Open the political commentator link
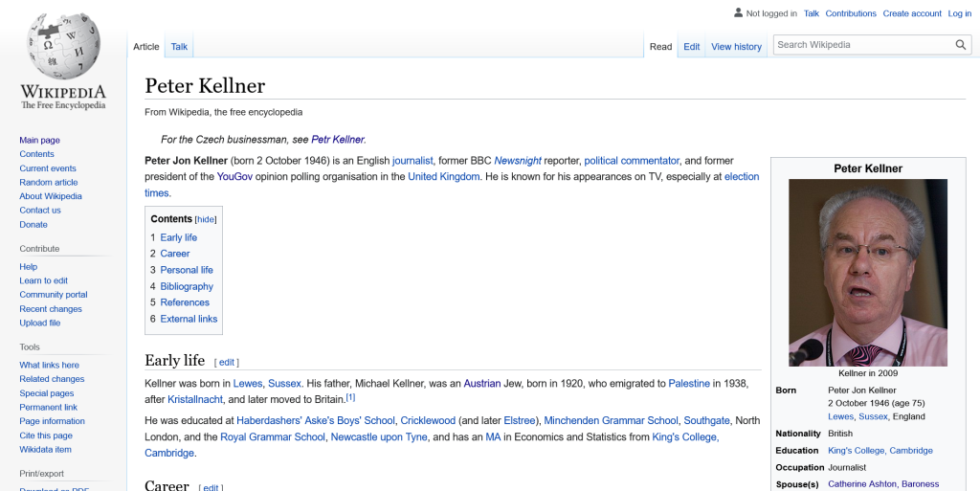The width and height of the screenshot is (980, 491). pos(632,161)
